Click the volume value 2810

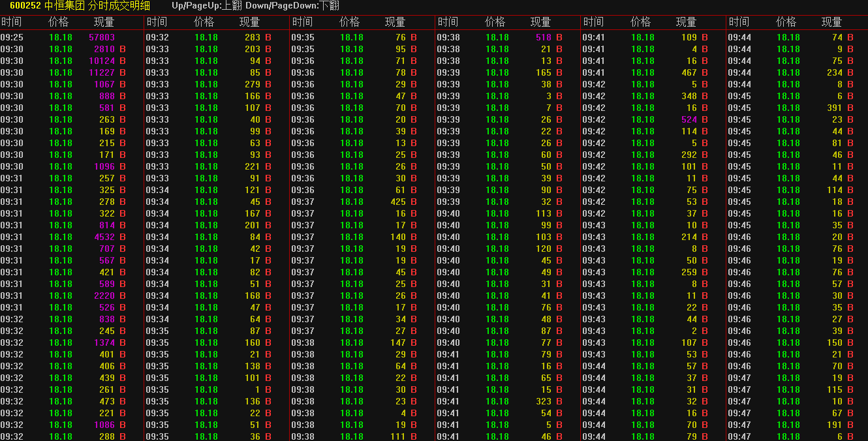point(104,49)
